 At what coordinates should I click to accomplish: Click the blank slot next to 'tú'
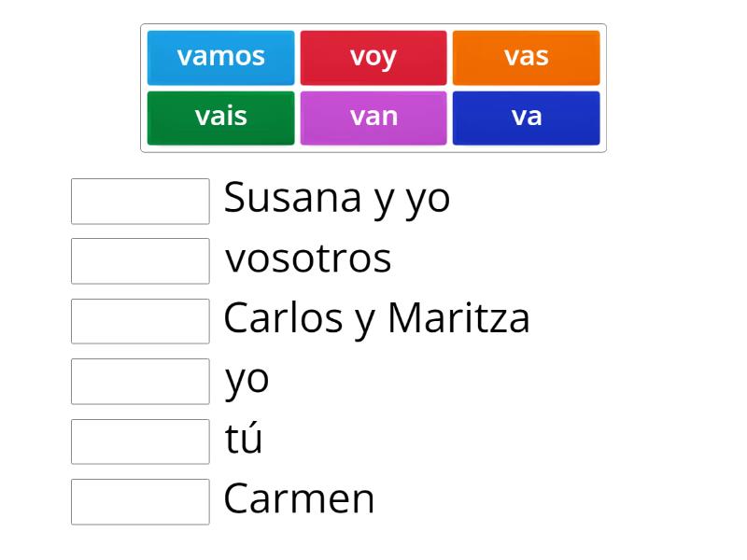(x=140, y=441)
